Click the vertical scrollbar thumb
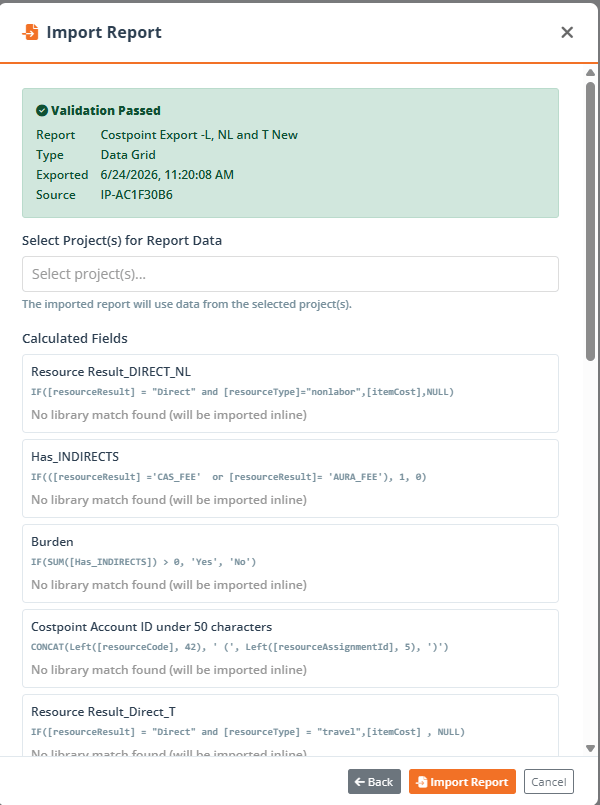600x805 pixels. (590, 221)
